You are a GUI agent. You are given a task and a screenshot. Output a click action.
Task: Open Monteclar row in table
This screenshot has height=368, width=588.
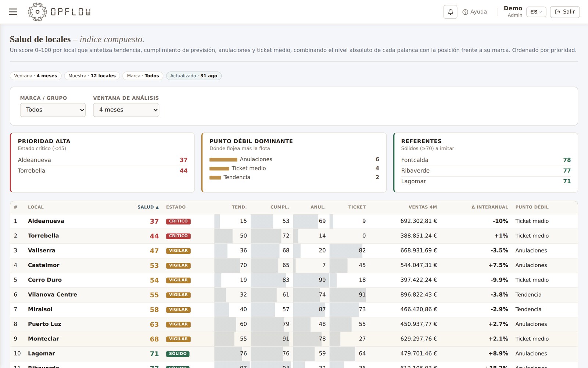pyautogui.click(x=294, y=339)
